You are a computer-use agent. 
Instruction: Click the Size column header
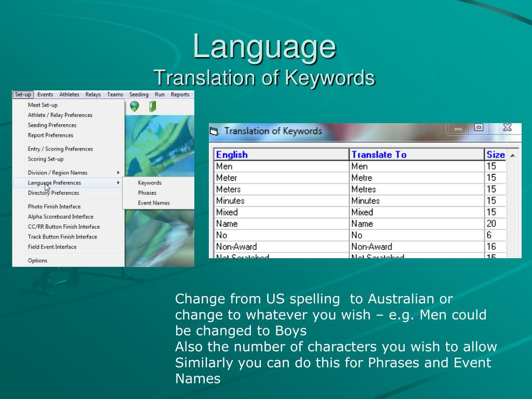pyautogui.click(x=495, y=155)
